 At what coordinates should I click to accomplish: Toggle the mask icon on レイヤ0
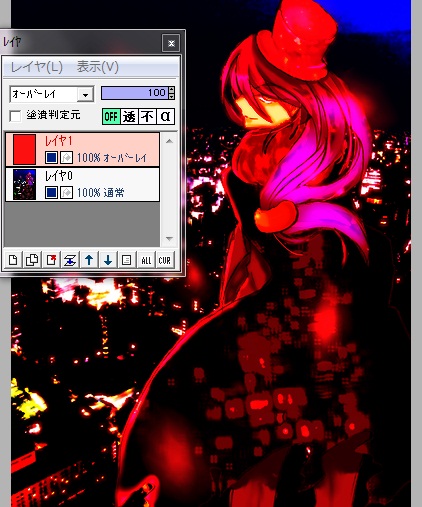[x=66, y=193]
